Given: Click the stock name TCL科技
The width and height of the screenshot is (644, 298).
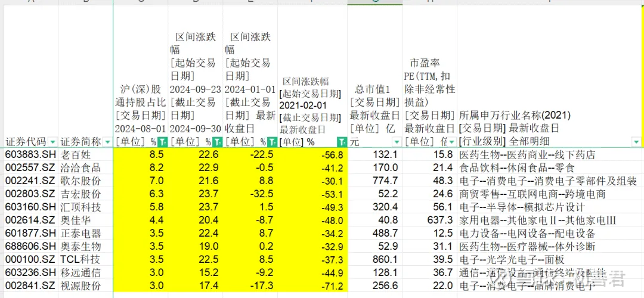Looking at the screenshot, I should pyautogui.click(x=80, y=260).
